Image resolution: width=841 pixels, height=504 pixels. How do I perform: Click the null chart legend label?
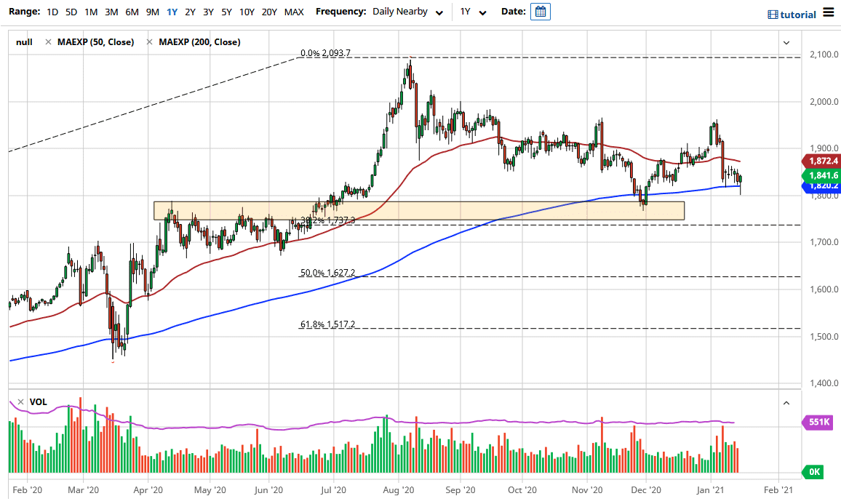click(x=23, y=42)
